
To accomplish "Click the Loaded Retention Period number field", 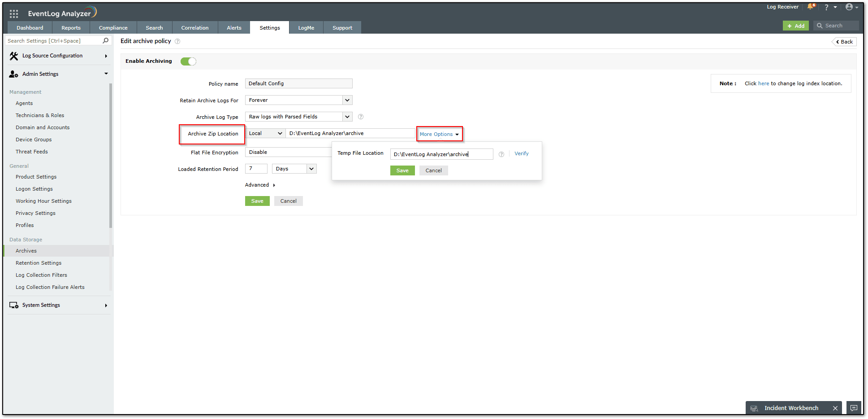I will click(256, 169).
